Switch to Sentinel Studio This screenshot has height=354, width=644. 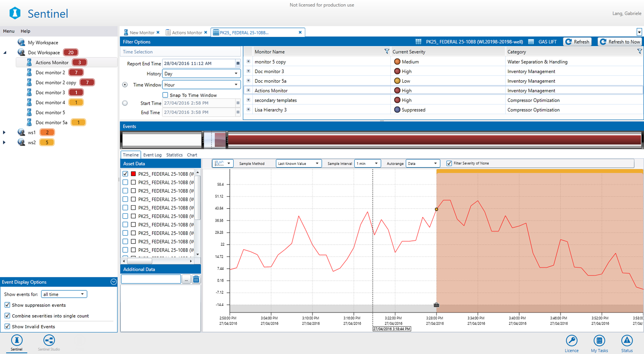click(x=49, y=341)
